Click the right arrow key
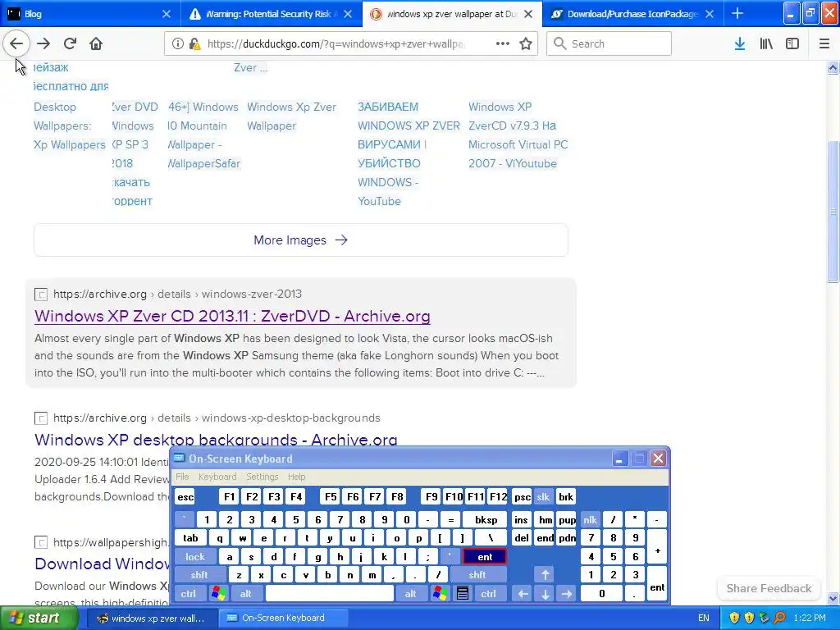The height and width of the screenshot is (630, 840). (566, 594)
